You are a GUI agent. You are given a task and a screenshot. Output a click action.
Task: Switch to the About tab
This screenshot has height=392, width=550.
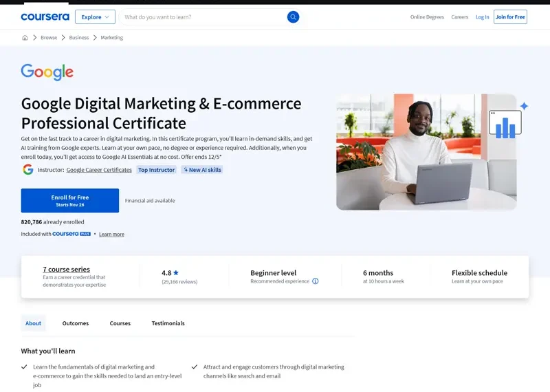33,323
